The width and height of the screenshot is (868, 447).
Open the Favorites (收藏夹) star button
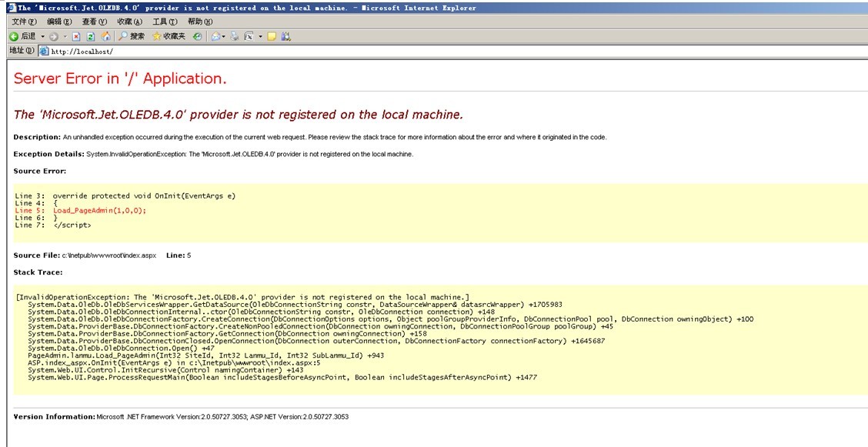[x=169, y=36]
